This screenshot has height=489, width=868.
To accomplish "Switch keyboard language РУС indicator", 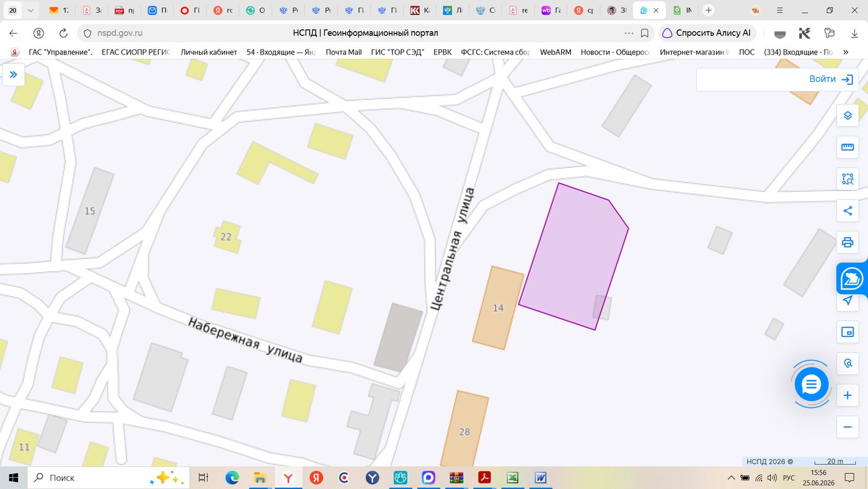I will click(789, 478).
